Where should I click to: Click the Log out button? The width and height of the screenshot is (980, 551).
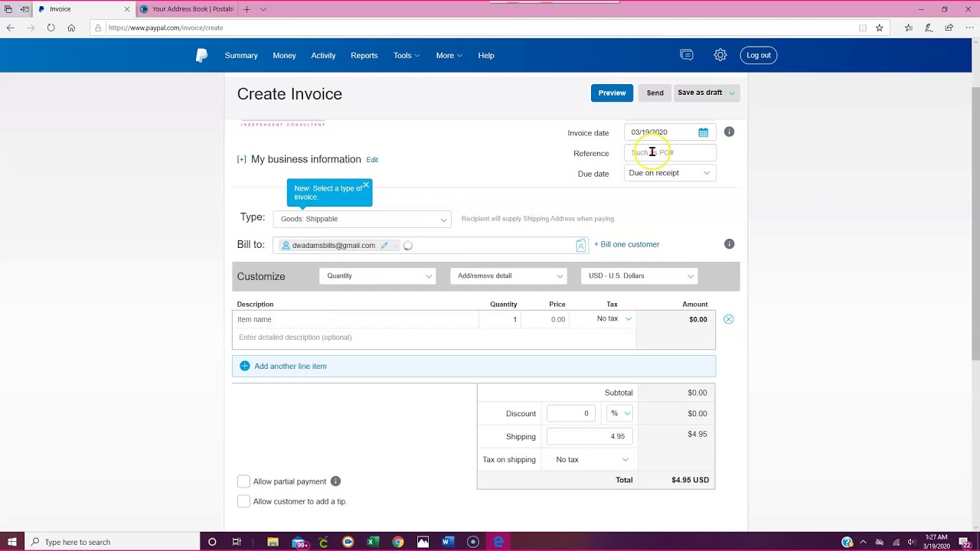coord(759,55)
